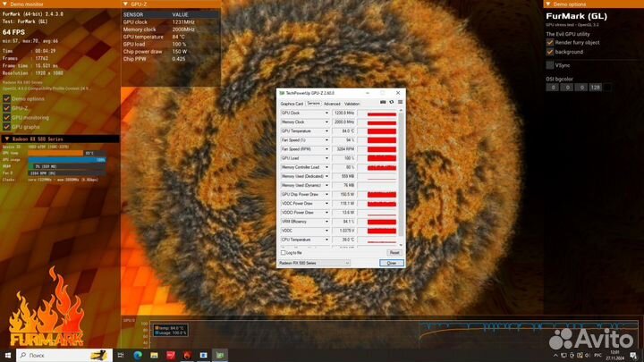Open the GPU Chip Power Draw dropdown
The height and width of the screenshot is (362, 644).
pos(326,194)
